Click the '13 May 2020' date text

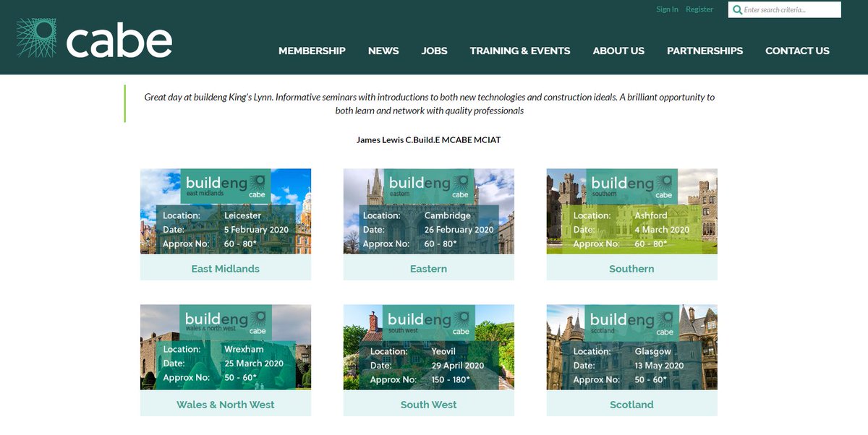(659, 366)
